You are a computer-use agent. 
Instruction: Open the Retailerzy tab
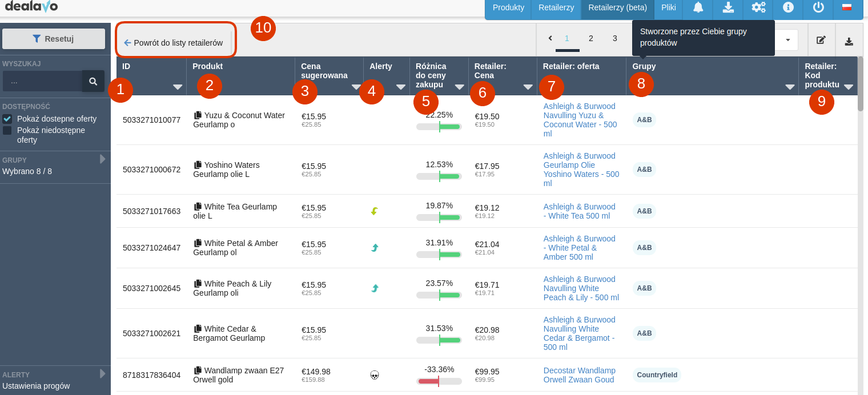556,7
